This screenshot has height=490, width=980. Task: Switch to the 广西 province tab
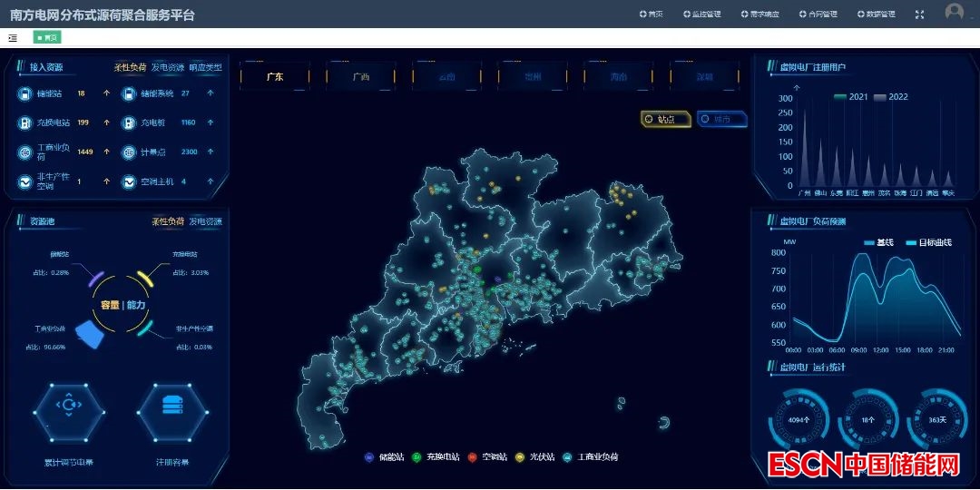click(360, 77)
